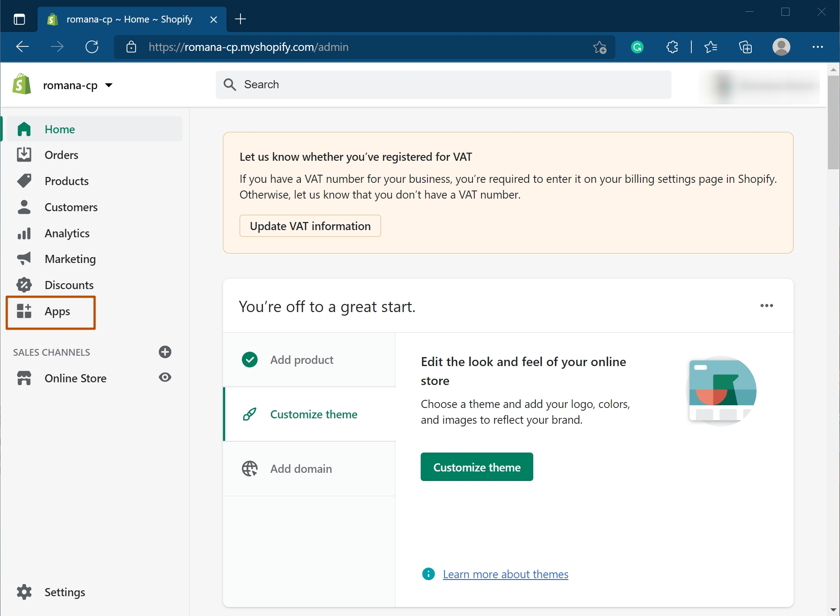Click the browser address bar URL
The image size is (840, 616).
point(249,47)
